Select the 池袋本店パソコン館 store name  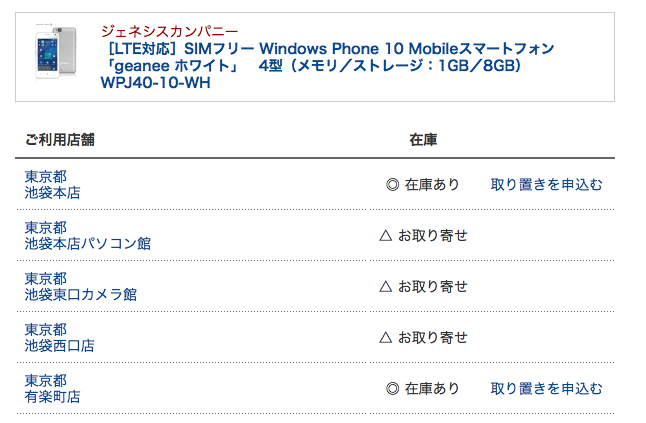click(x=88, y=244)
